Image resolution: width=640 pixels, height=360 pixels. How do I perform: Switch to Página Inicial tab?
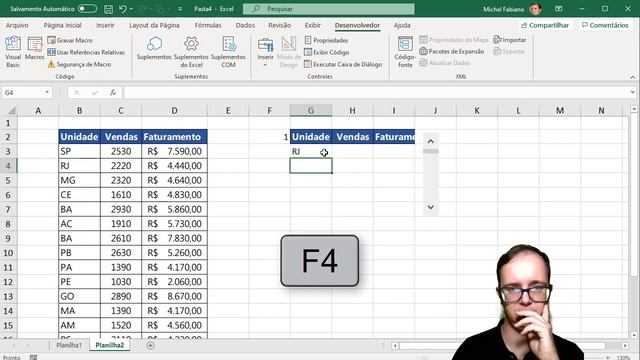pos(62,25)
